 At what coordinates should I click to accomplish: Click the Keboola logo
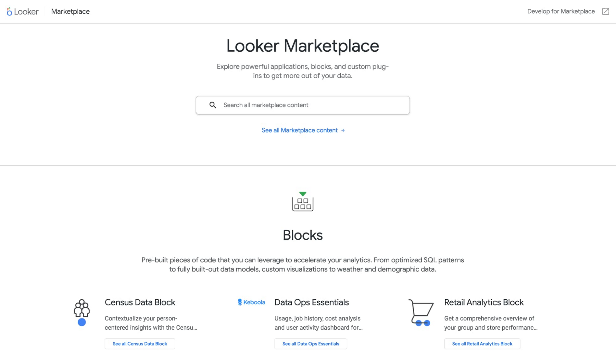(x=251, y=302)
